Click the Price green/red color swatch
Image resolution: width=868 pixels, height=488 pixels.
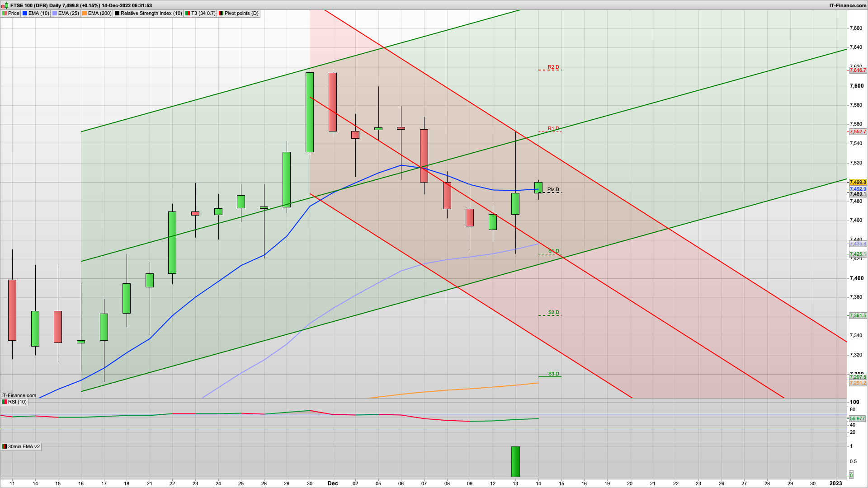click(4, 13)
